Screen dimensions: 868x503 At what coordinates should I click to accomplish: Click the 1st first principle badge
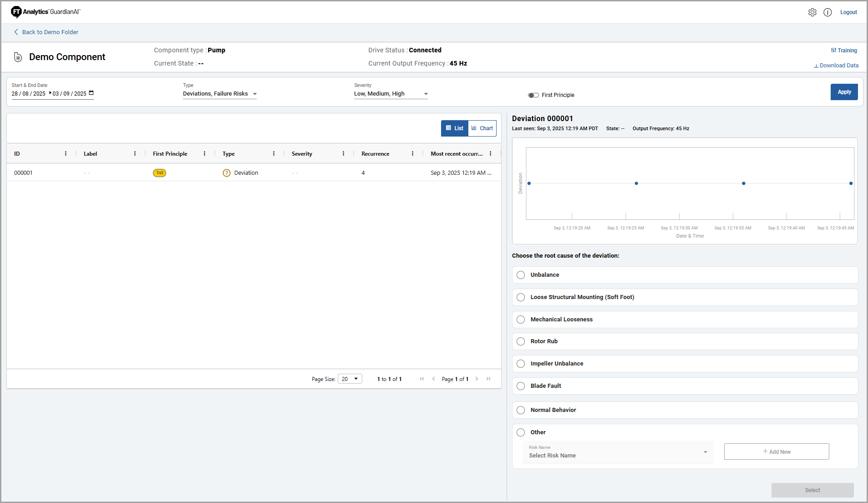coord(159,173)
